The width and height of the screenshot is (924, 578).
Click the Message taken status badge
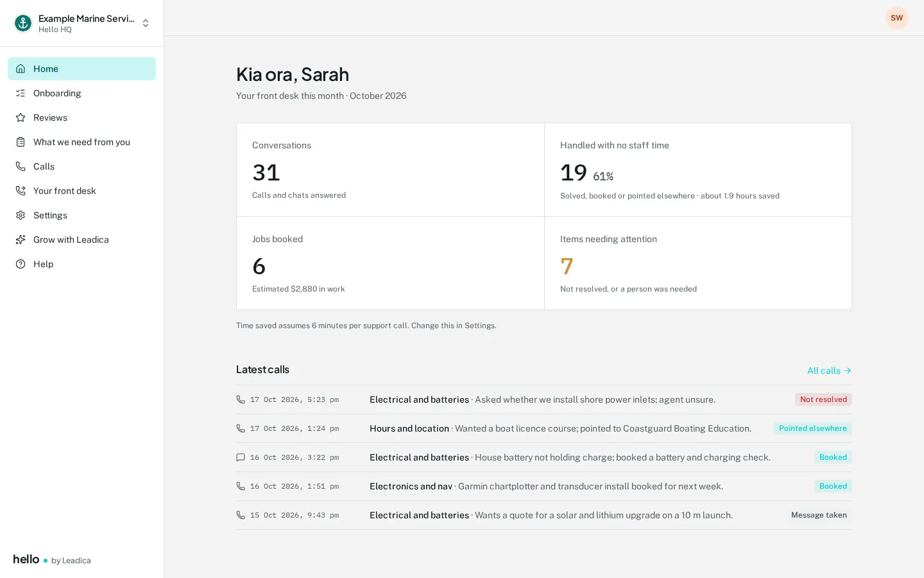tap(819, 515)
